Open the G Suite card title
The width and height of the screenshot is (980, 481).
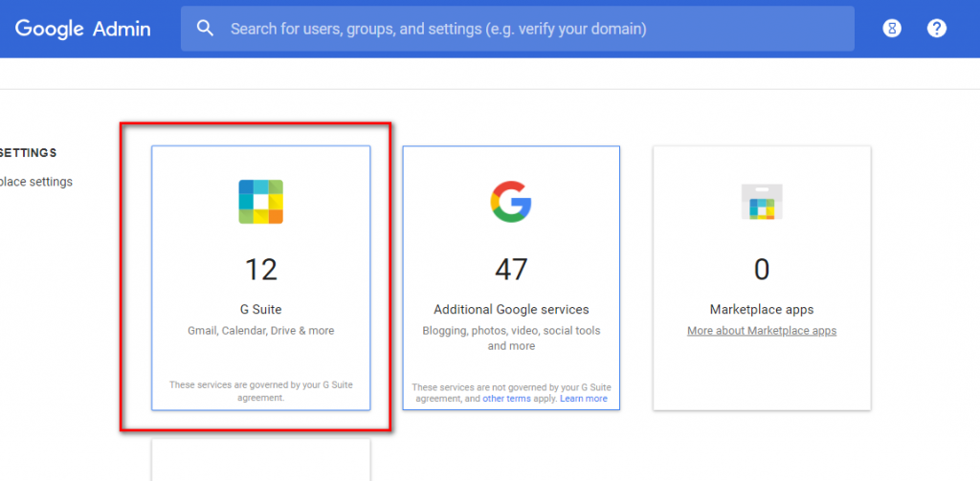tap(260, 310)
